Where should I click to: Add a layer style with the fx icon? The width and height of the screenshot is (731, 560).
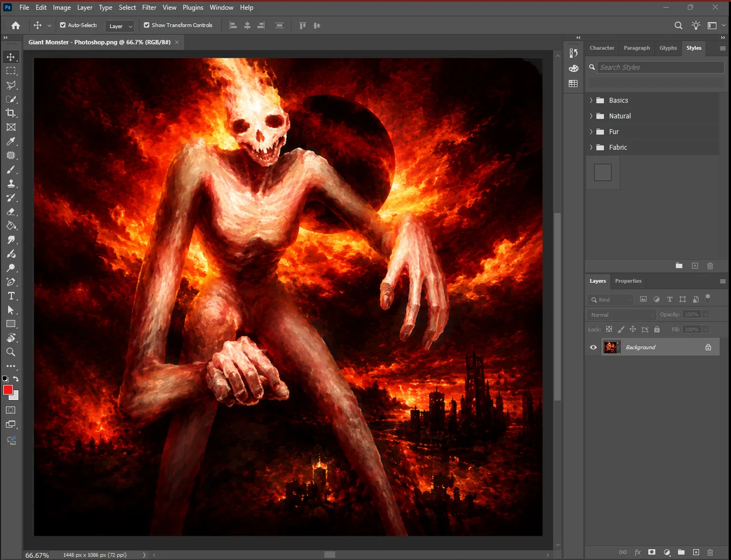[x=637, y=552]
